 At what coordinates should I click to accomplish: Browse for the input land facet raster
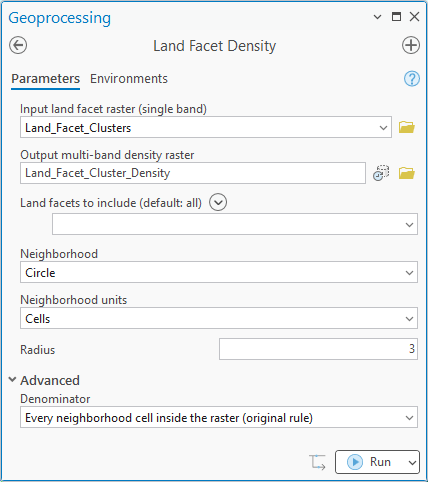tap(407, 127)
